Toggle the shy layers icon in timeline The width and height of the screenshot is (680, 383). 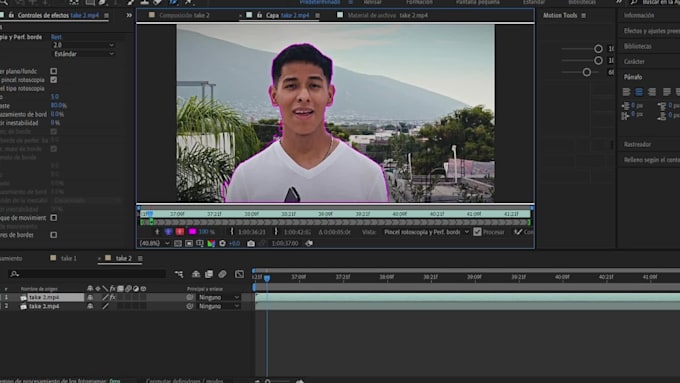[x=196, y=274]
